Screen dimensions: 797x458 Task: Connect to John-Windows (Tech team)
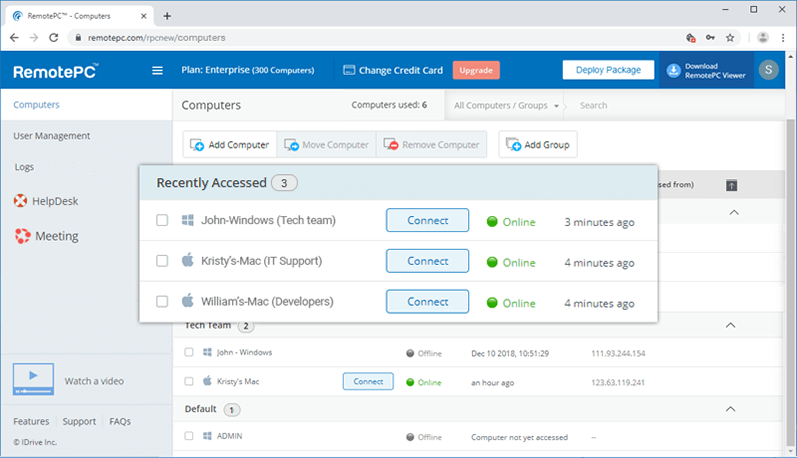tap(427, 220)
